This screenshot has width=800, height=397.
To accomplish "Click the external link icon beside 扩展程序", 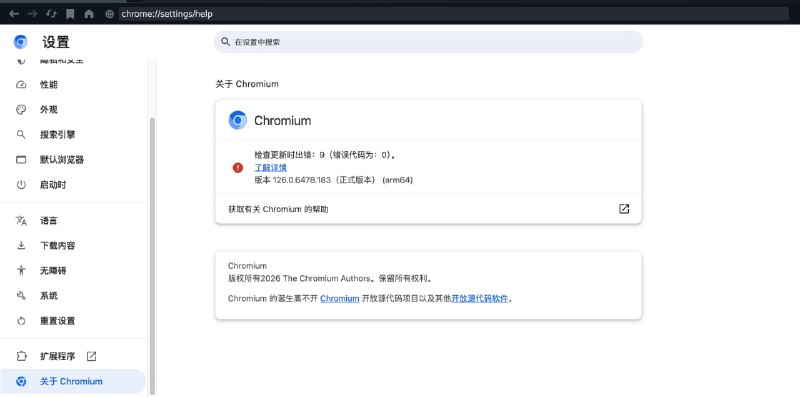I will coord(91,356).
